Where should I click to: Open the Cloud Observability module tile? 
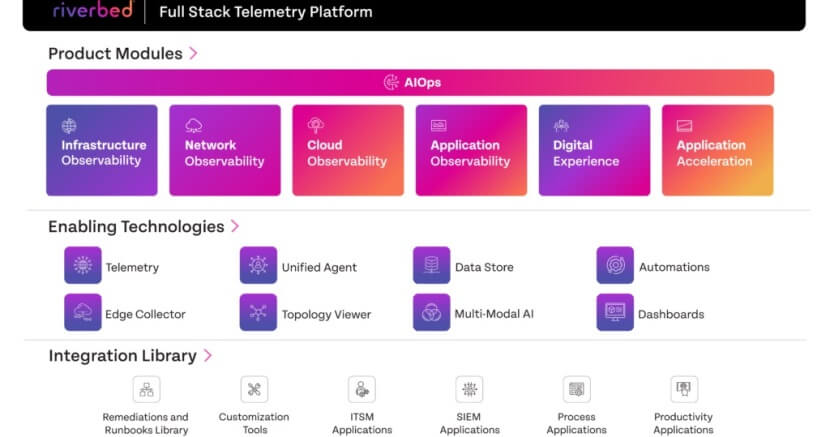click(348, 150)
